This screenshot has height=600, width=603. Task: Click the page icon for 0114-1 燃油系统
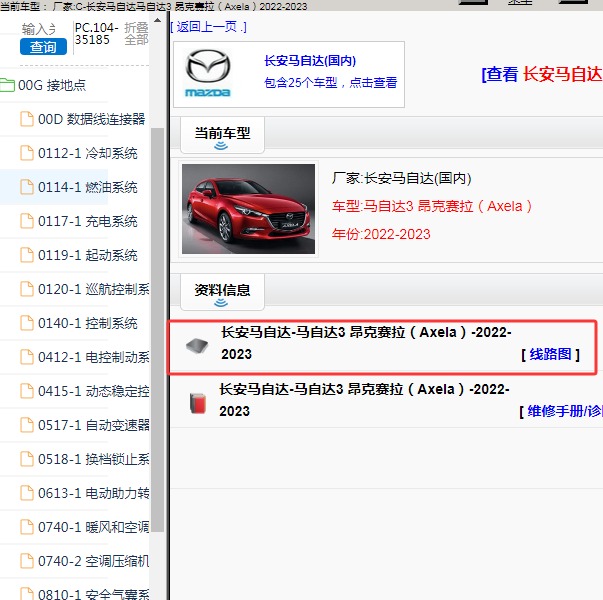(x=27, y=187)
